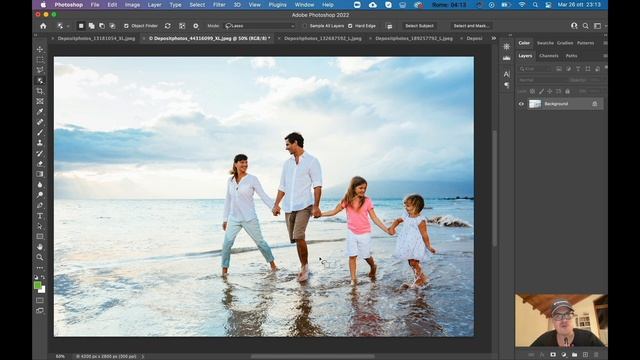Open the additional options gear icon
Image resolution: width=640 pixels, height=360 pixels.
196,26
